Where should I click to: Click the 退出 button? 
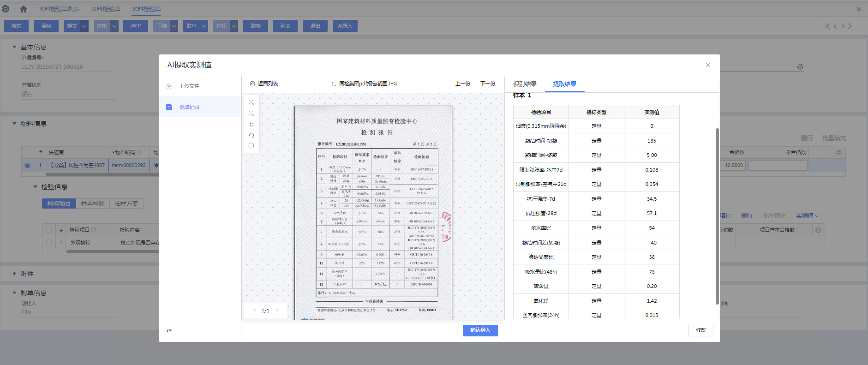pyautogui.click(x=315, y=26)
